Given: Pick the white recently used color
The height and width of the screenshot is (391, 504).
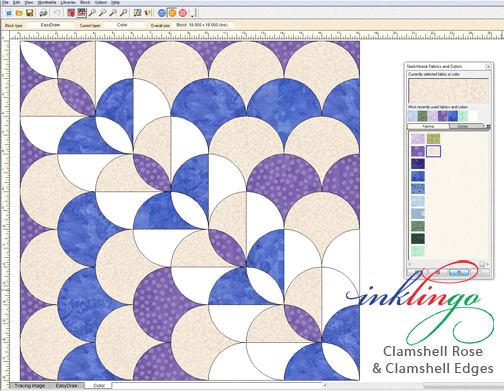Looking at the screenshot, I should 473,116.
